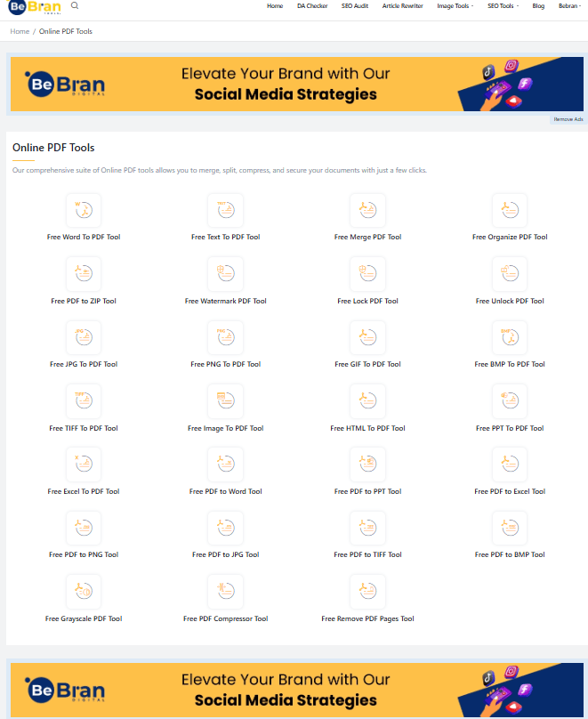Select the Free Merge PDF Tool icon
The width and height of the screenshot is (588, 719).
tap(367, 211)
